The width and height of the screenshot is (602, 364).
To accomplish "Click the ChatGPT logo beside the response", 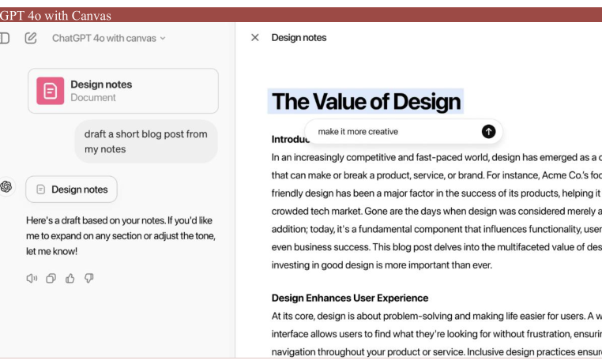I will click(6, 187).
